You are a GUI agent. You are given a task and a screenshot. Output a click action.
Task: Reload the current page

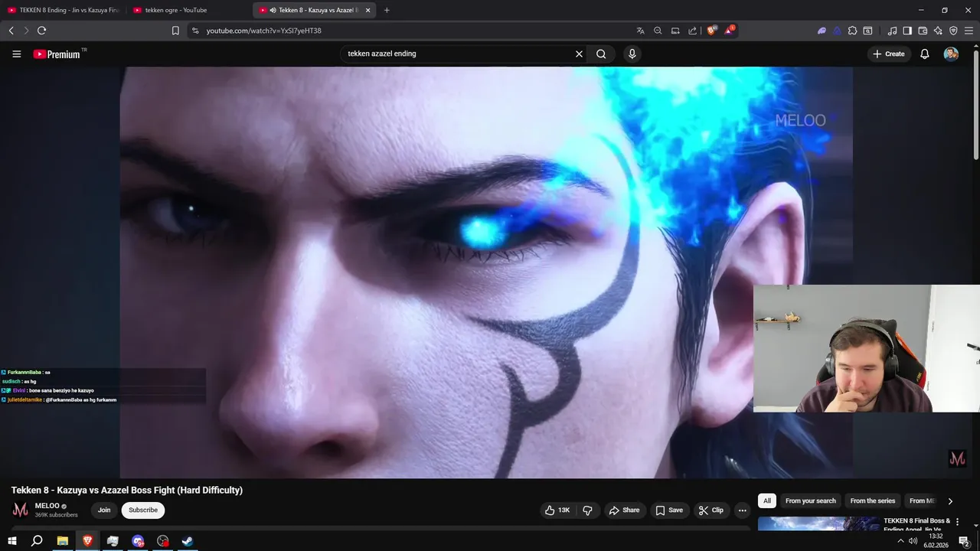tap(41, 31)
